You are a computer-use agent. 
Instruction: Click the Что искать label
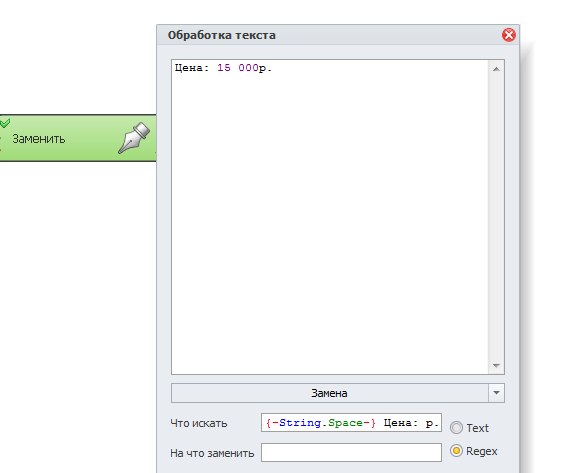point(199,423)
